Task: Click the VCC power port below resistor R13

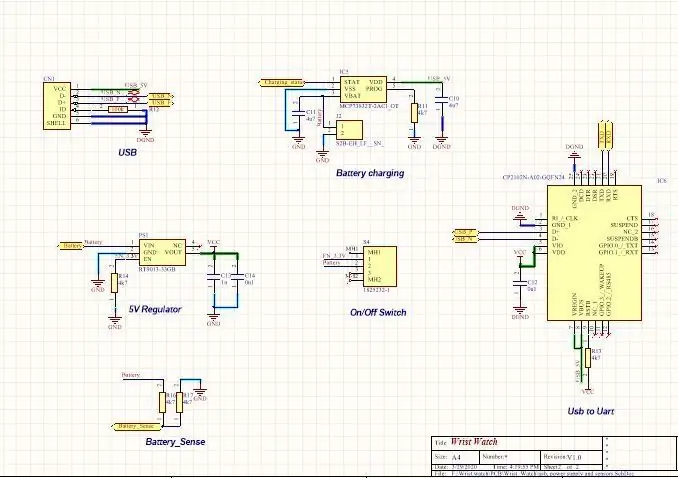Action: [588, 390]
